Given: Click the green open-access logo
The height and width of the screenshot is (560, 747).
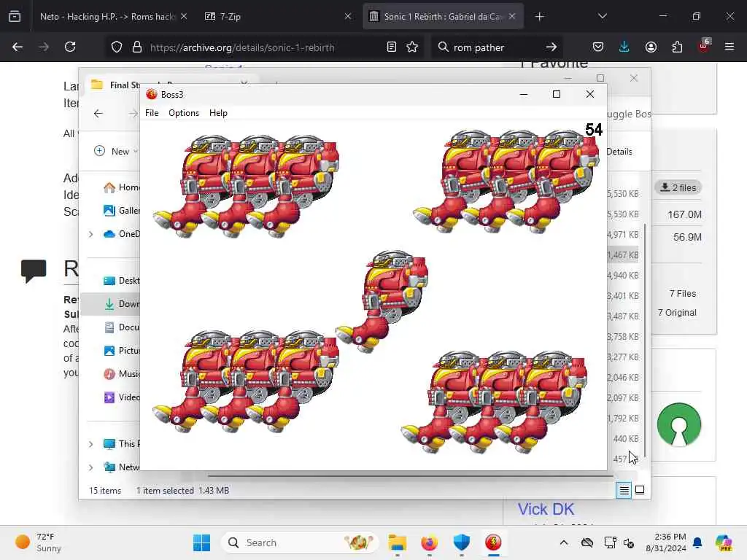Looking at the screenshot, I should (x=679, y=424).
